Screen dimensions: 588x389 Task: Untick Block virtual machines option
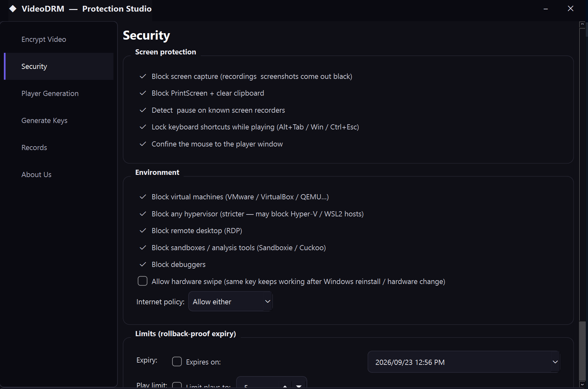[x=143, y=197]
